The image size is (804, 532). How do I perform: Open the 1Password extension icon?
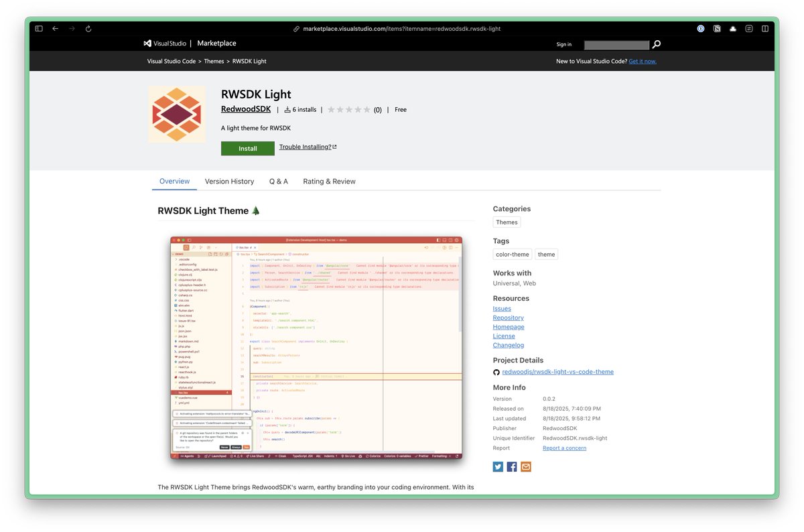point(701,29)
